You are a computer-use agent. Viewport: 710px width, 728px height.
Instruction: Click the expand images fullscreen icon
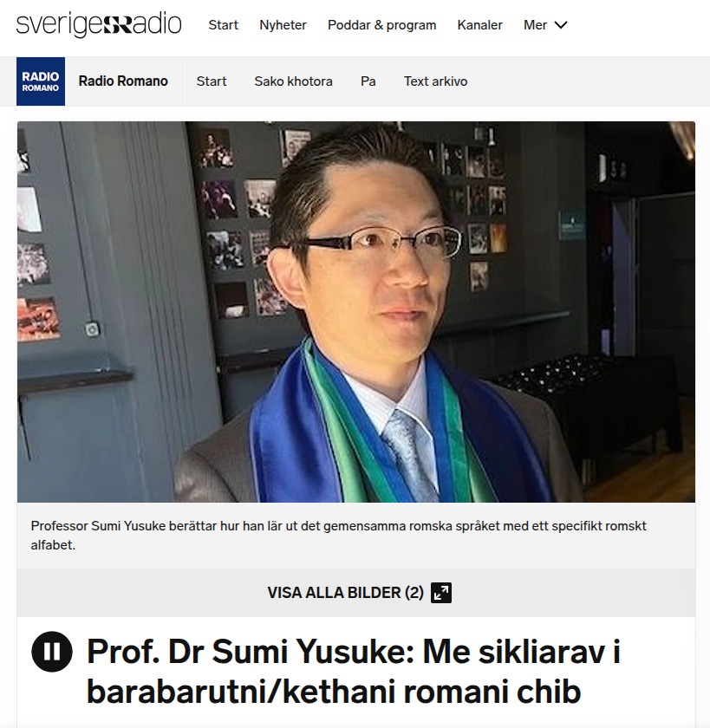441,593
